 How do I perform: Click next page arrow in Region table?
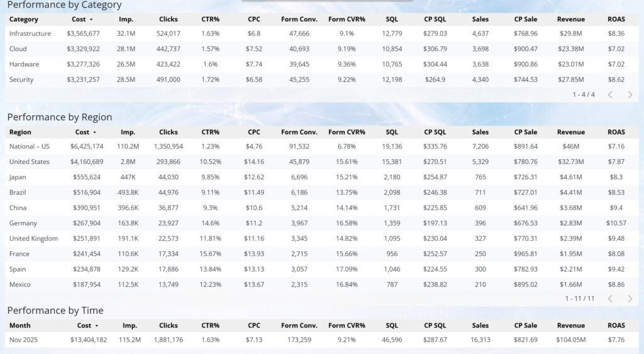click(x=630, y=298)
